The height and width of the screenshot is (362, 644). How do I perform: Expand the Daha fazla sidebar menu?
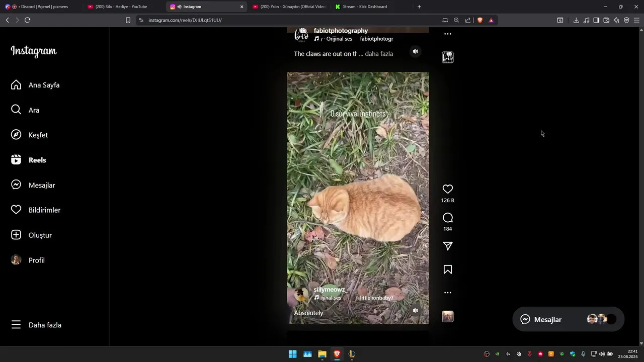coord(36,325)
